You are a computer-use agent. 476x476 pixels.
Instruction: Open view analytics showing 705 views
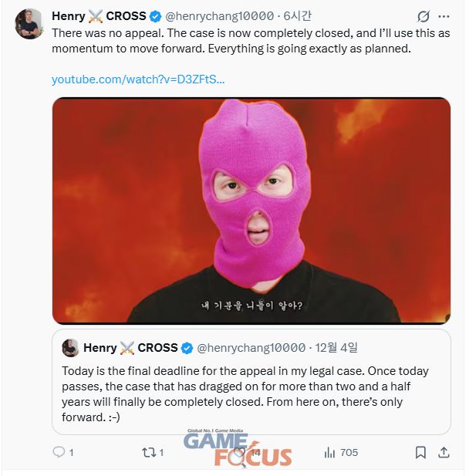point(329,452)
